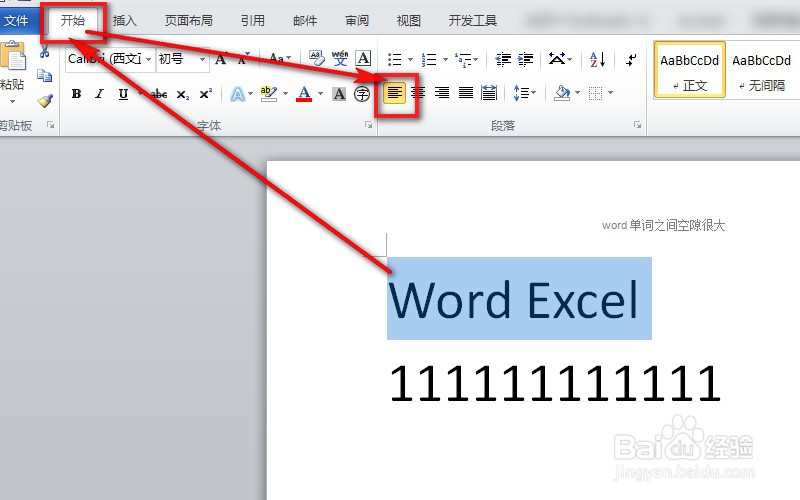The height and width of the screenshot is (500, 800).
Task: Click the Copy icon
Action: (44, 76)
